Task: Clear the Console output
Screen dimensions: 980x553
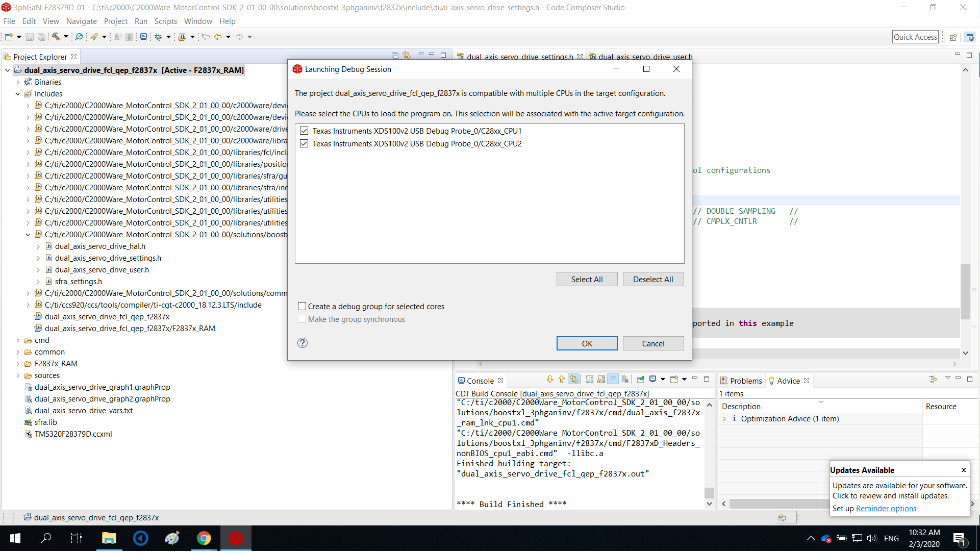Action: tap(625, 379)
